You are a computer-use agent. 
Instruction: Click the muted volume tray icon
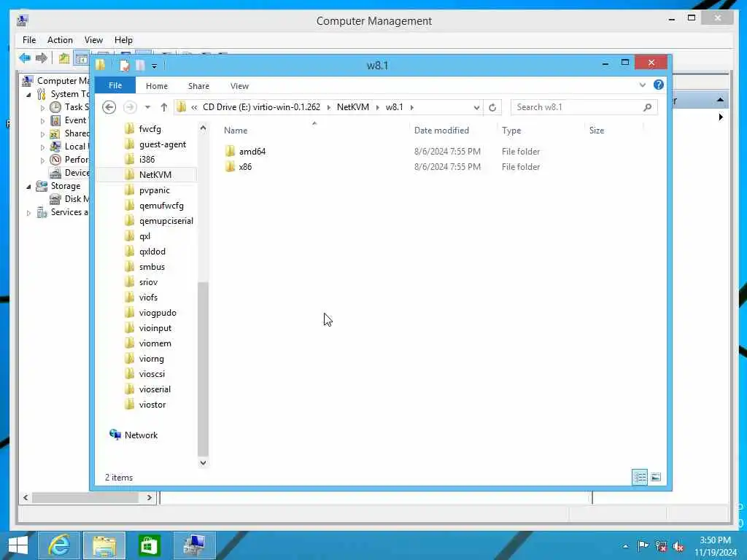pyautogui.click(x=678, y=545)
